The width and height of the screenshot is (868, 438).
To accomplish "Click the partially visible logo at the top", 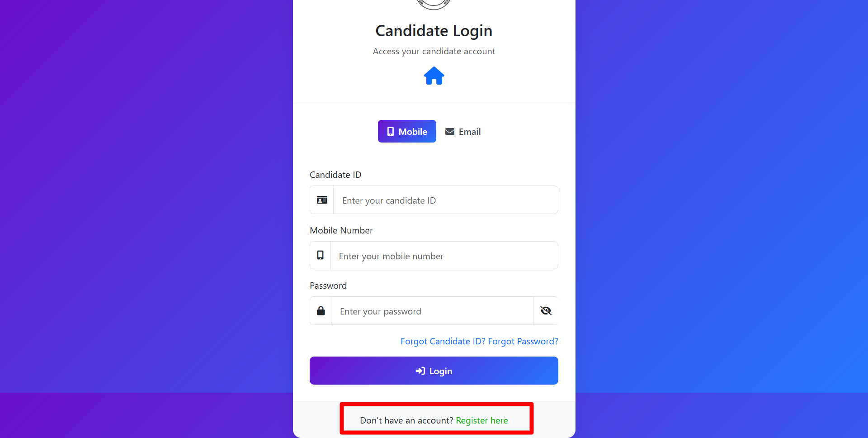I will [434, 4].
